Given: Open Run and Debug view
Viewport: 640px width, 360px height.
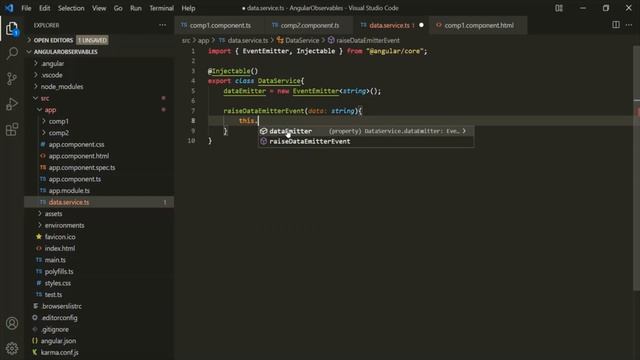Looking at the screenshot, I should click(12, 104).
